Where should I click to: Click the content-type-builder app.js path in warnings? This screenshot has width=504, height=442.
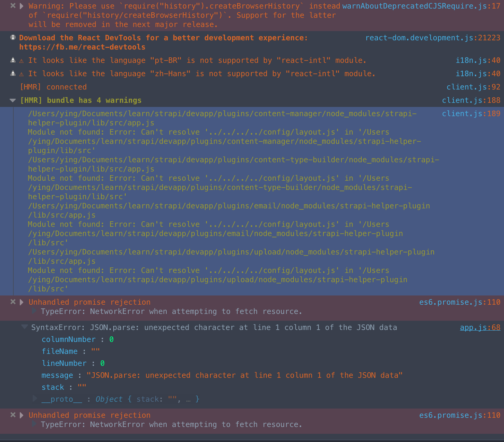point(234,164)
